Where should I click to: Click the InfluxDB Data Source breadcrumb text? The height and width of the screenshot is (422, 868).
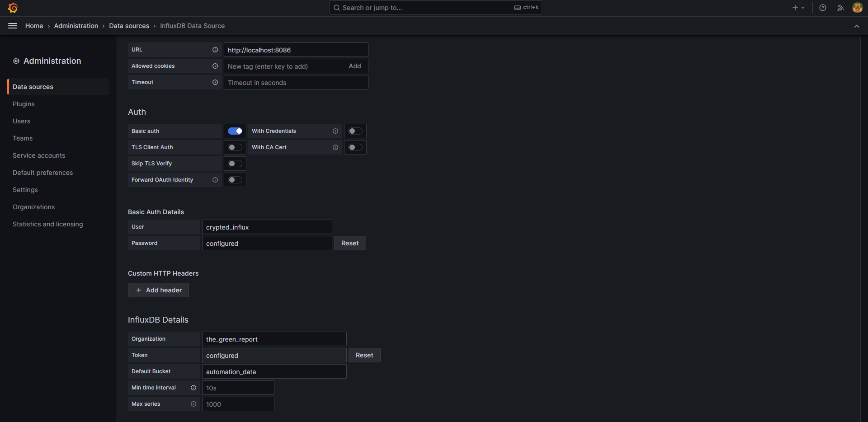point(192,26)
